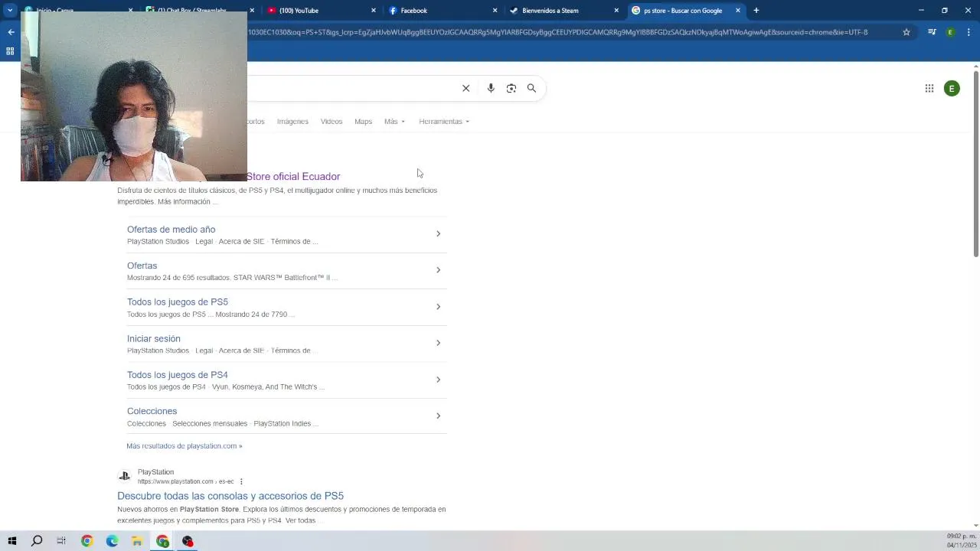Image resolution: width=980 pixels, height=551 pixels.
Task: Open Windows taskbar search
Action: point(36,541)
